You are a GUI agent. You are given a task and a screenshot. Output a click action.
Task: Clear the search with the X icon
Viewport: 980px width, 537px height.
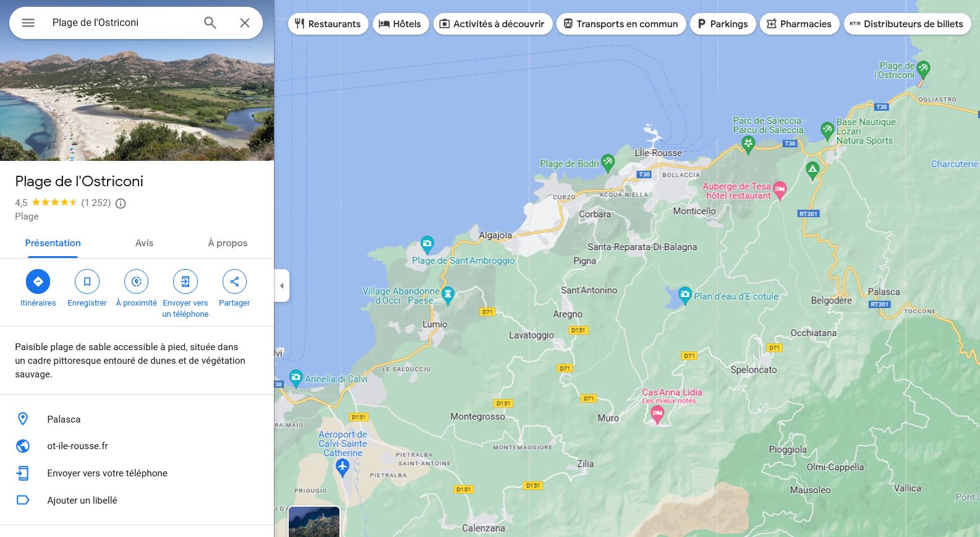(245, 23)
